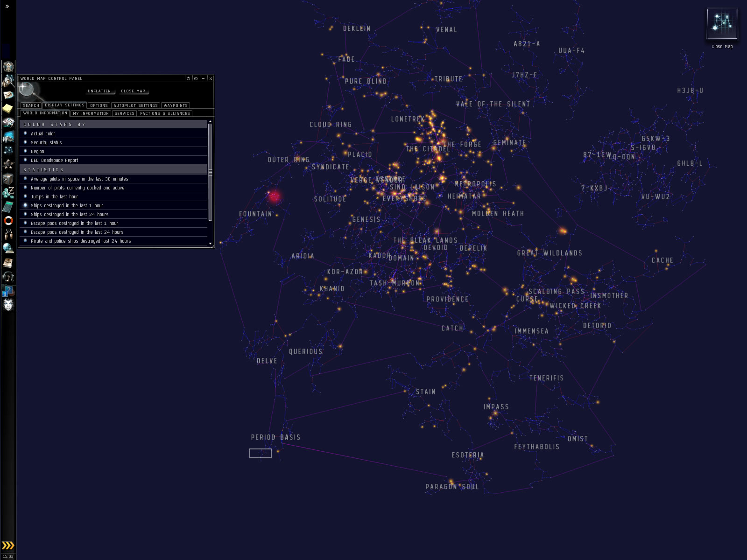Click the Tenerifis region label
This screenshot has height=560, width=747.
click(x=546, y=378)
